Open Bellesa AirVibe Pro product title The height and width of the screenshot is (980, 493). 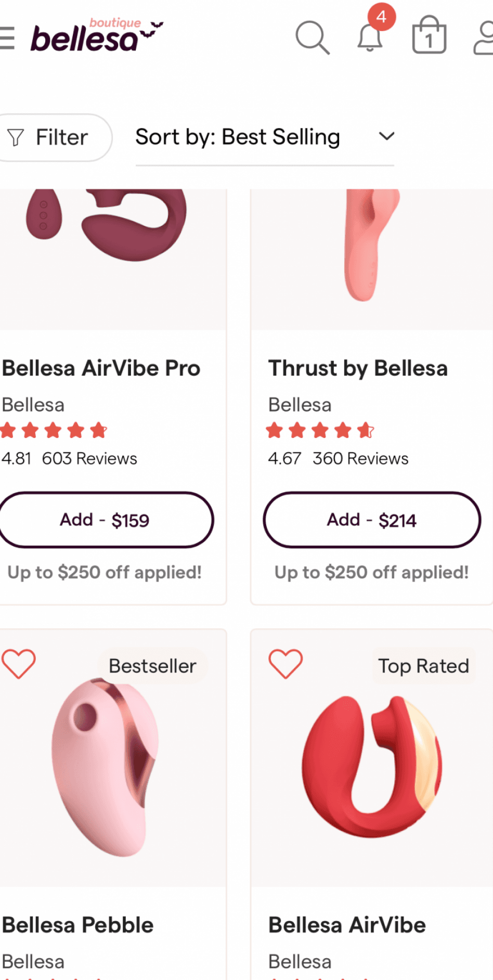(101, 368)
